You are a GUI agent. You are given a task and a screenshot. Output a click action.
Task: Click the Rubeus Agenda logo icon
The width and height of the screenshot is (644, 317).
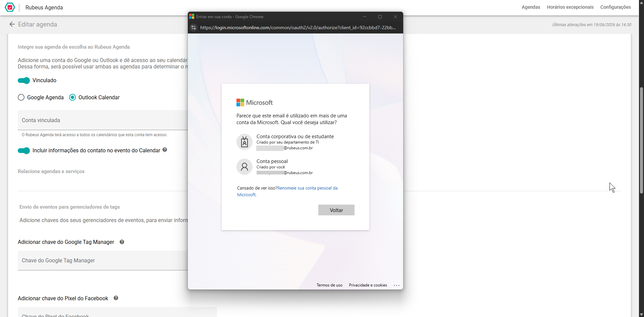[10, 7]
